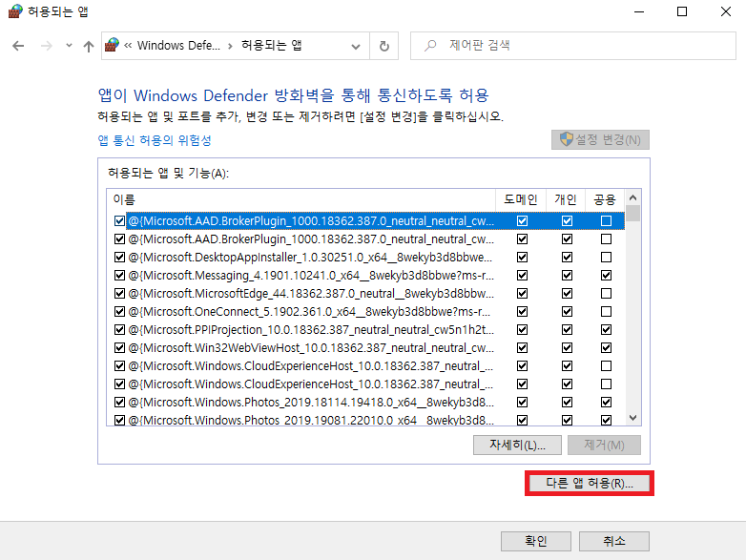The width and height of the screenshot is (746, 560).
Task: Uncheck the Win32WebViewHost name checkbox
Action: tap(119, 348)
